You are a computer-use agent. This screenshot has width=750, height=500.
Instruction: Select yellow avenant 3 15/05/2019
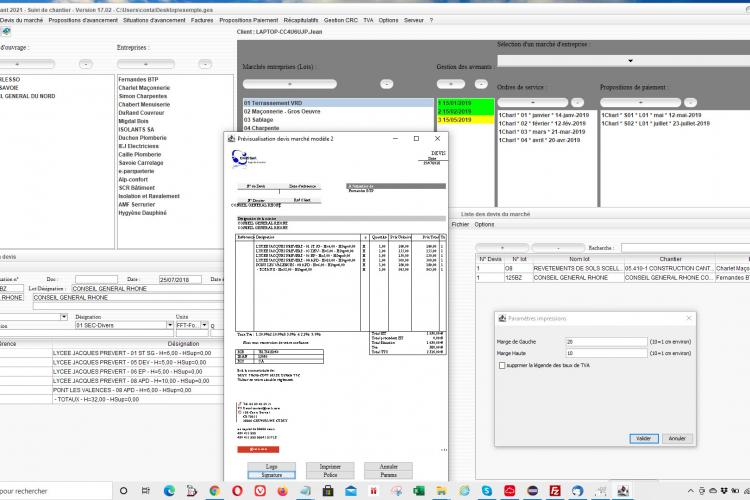(465, 120)
